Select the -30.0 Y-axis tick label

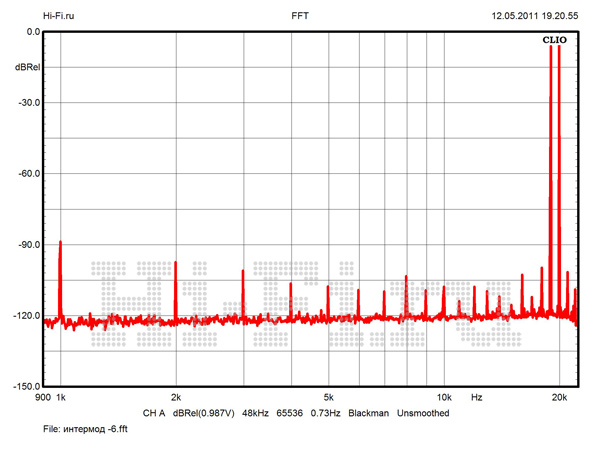click(x=27, y=102)
